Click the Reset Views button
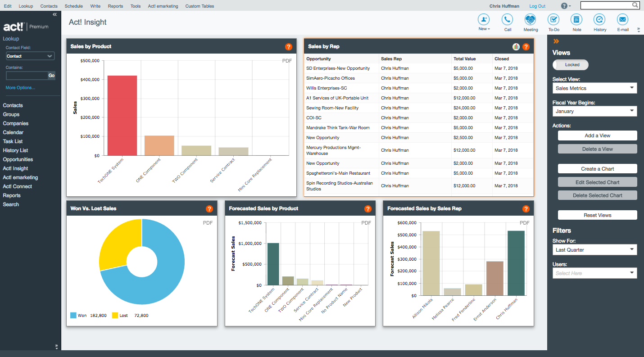The image size is (644, 357). [x=598, y=215]
